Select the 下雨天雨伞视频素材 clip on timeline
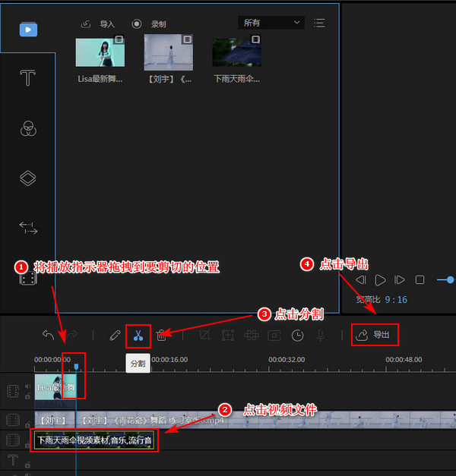 point(94,440)
